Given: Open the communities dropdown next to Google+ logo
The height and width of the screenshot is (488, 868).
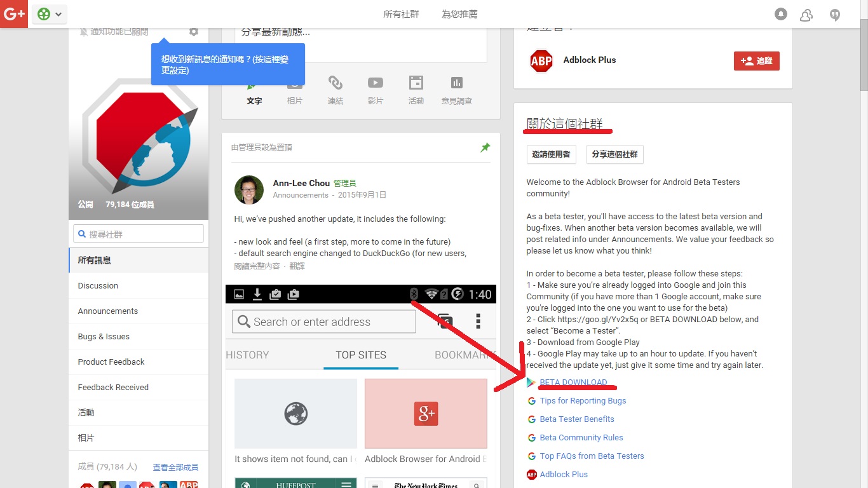Looking at the screenshot, I should [50, 14].
